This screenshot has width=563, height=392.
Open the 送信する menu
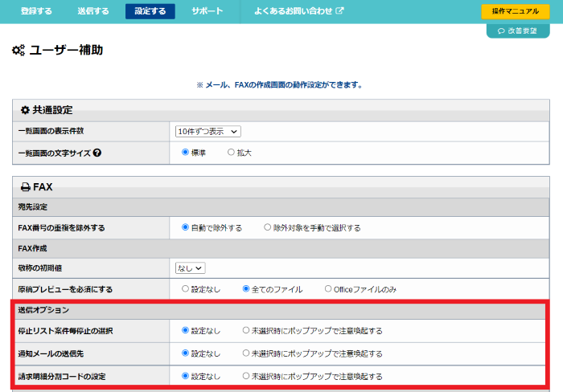tap(93, 11)
